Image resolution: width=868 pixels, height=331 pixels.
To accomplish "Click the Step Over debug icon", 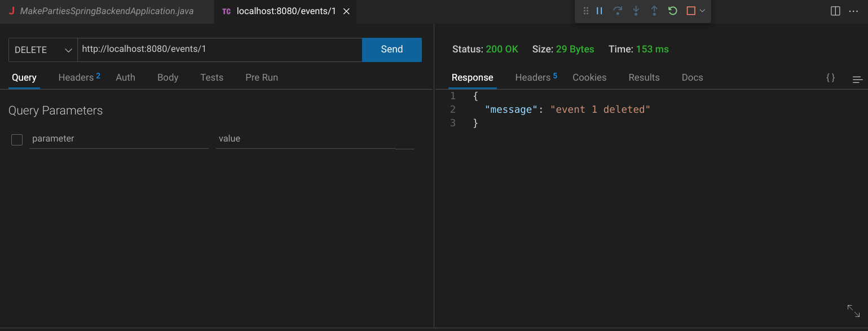I will (618, 11).
